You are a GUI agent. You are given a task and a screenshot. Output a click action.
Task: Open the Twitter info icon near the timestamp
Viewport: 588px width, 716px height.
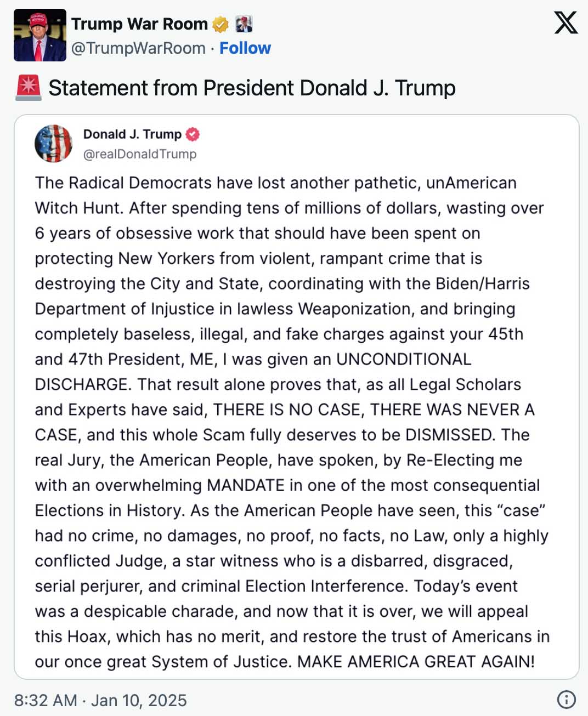(566, 700)
